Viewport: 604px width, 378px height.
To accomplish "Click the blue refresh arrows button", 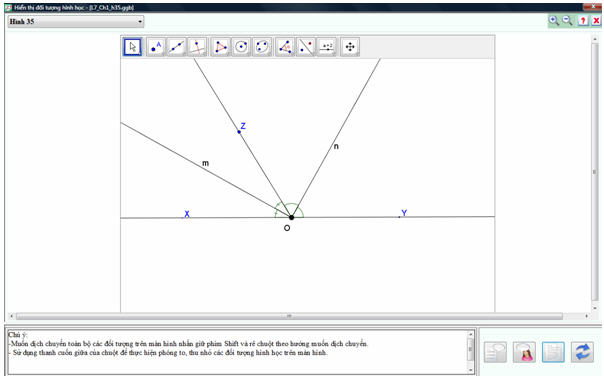I will (582, 352).
